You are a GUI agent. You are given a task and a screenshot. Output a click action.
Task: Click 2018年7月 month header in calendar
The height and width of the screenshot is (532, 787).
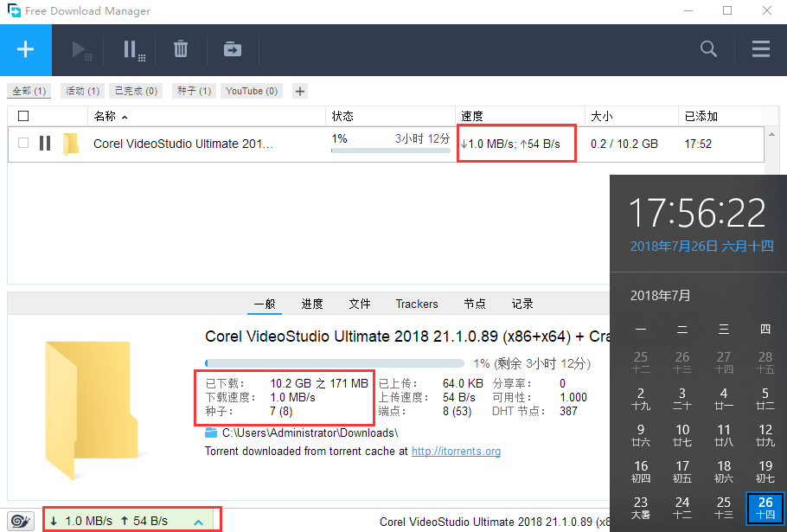pos(660,296)
